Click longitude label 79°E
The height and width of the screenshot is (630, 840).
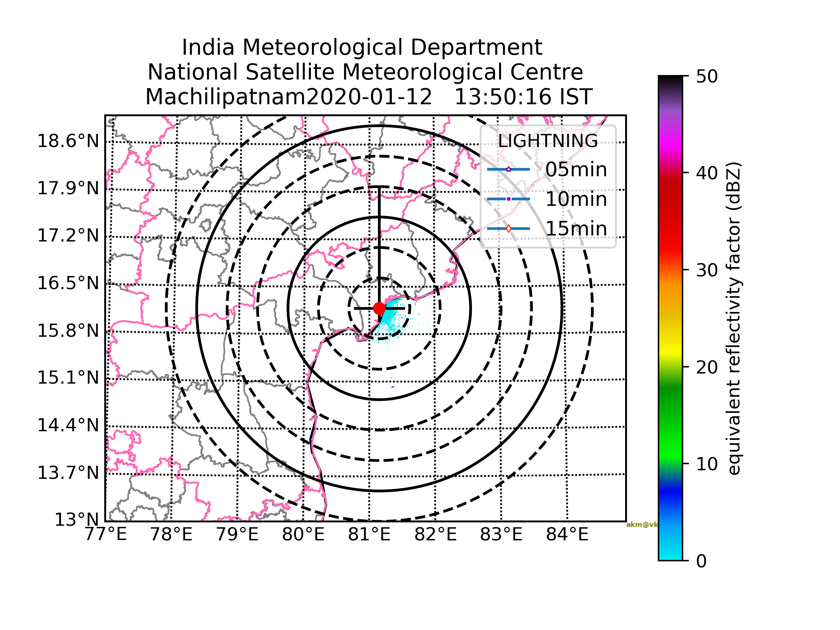coord(237,535)
